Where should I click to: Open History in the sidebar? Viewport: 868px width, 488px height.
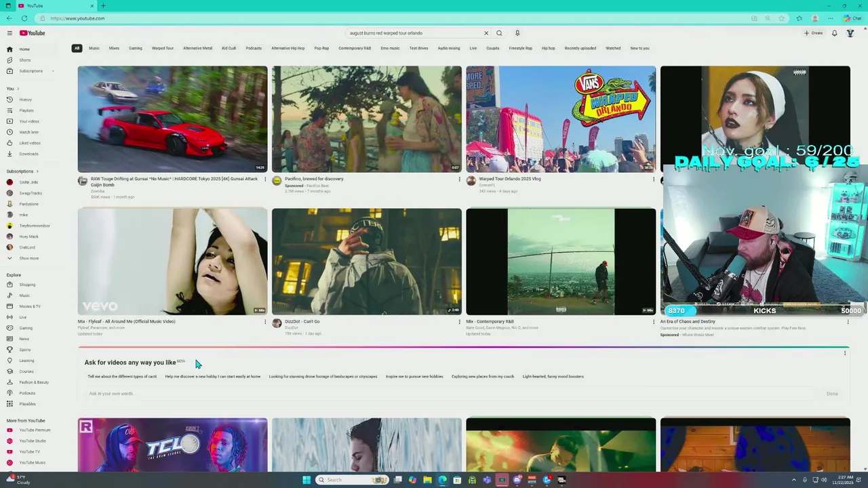[26, 100]
